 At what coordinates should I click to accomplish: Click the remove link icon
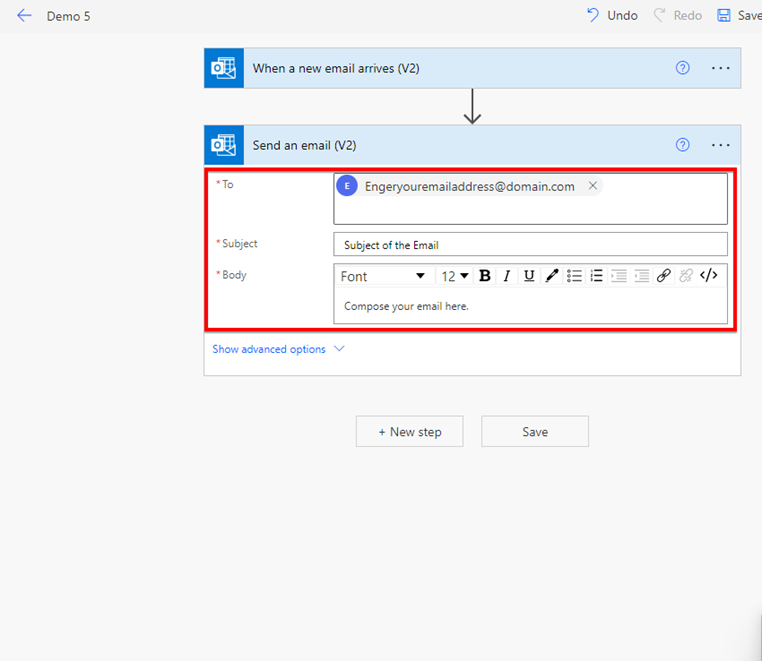coord(686,276)
